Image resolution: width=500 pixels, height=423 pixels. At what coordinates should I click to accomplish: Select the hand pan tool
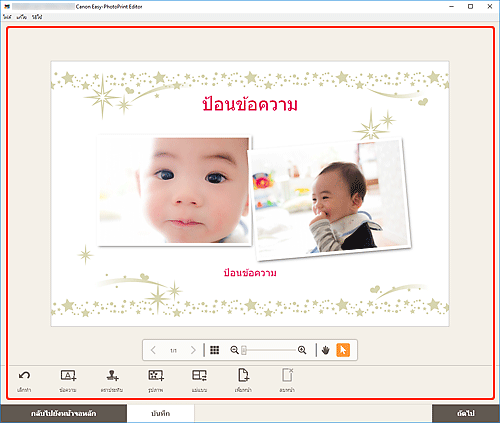tap(326, 350)
